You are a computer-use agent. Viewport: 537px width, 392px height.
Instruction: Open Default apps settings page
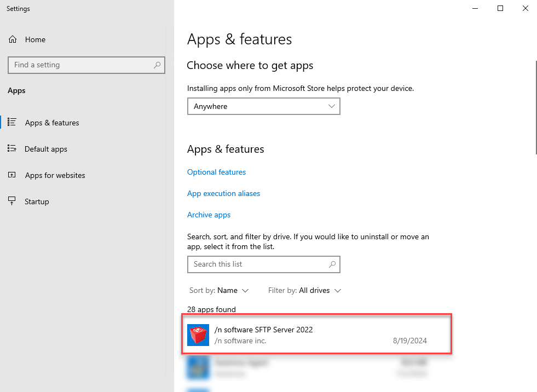(46, 149)
